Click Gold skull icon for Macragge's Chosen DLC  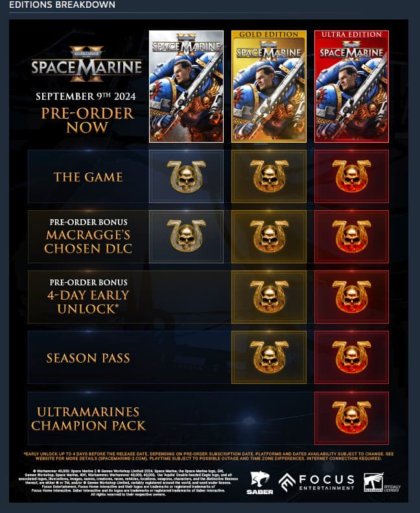(x=269, y=236)
